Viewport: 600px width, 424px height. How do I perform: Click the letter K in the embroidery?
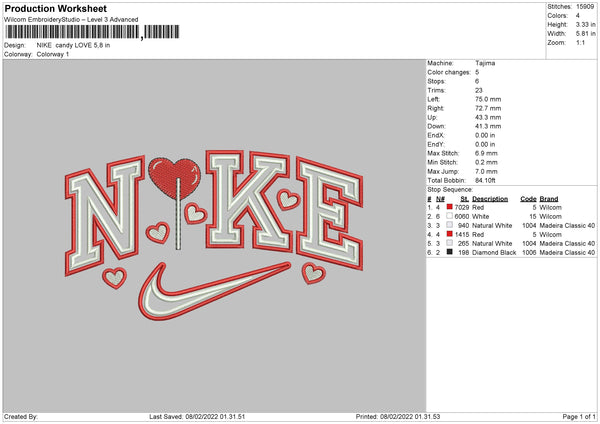[x=247, y=200]
